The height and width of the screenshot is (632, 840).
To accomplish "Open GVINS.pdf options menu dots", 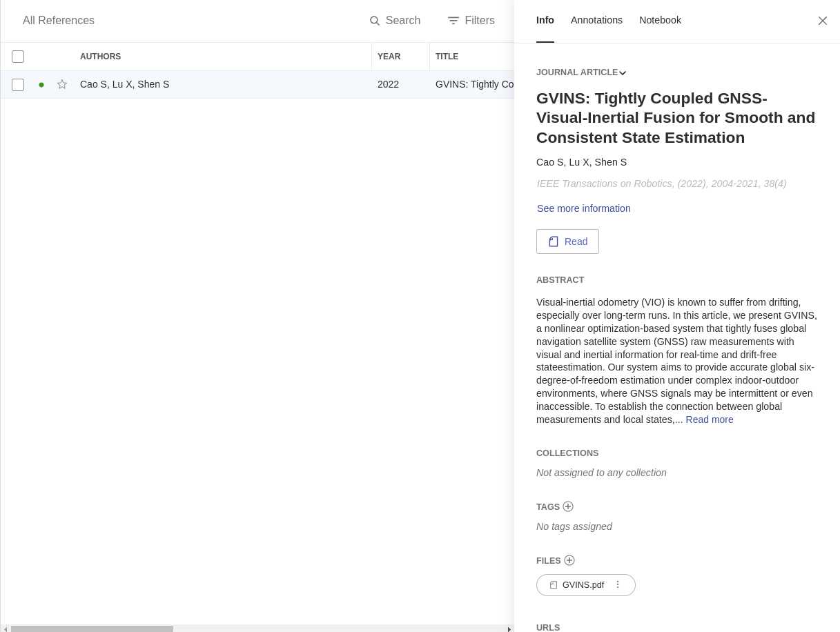I will coord(618,584).
